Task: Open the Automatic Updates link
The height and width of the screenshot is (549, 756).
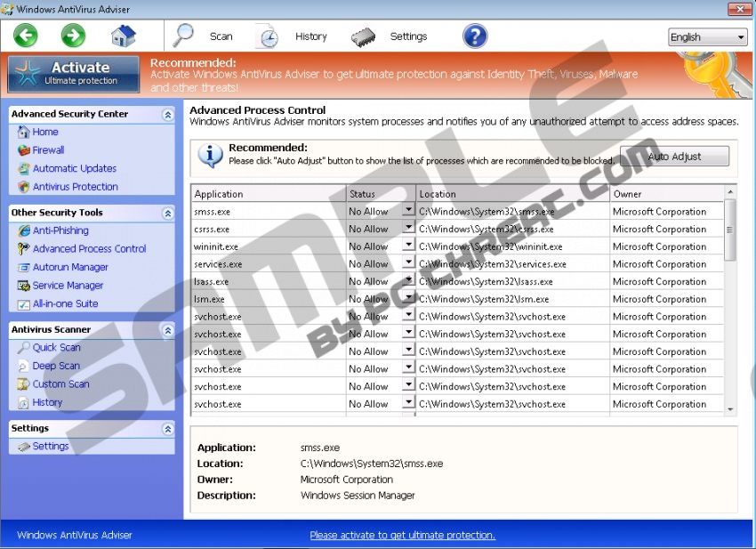Action: [x=75, y=168]
